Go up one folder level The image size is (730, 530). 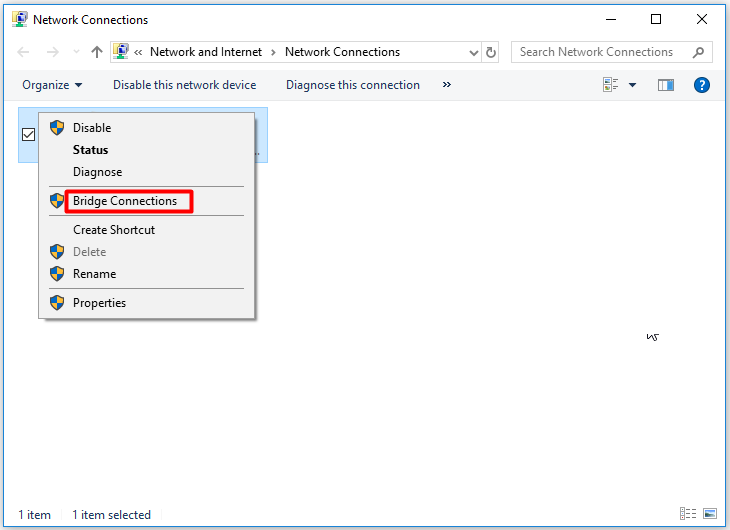pos(97,52)
